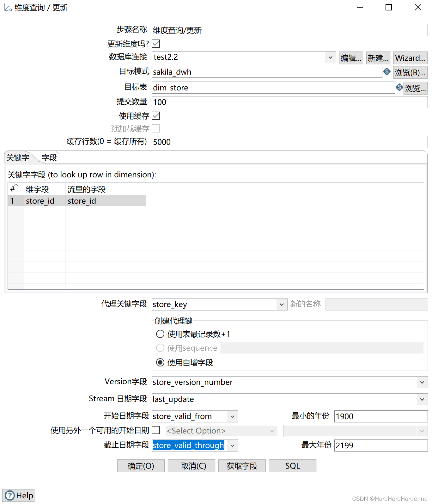Click the # column header in key table
Image resolution: width=432 pixels, height=504 pixels.
(16, 189)
